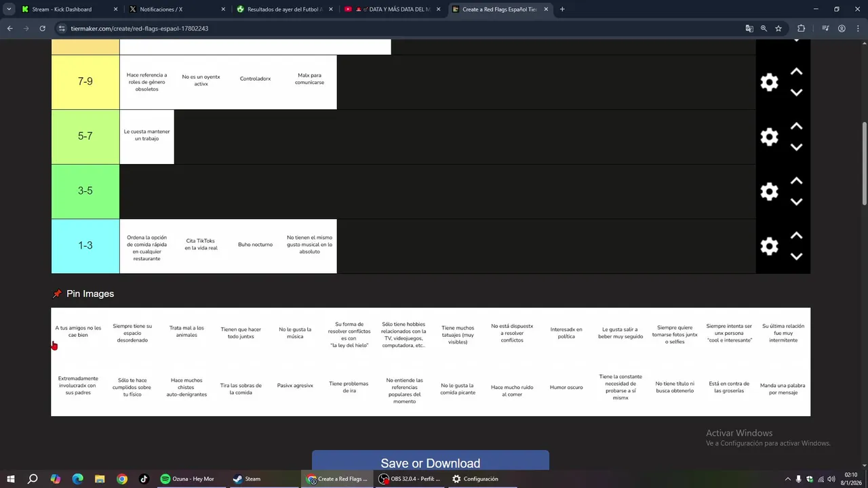
Task: Move the 5-7 tier row up
Action: point(797,127)
